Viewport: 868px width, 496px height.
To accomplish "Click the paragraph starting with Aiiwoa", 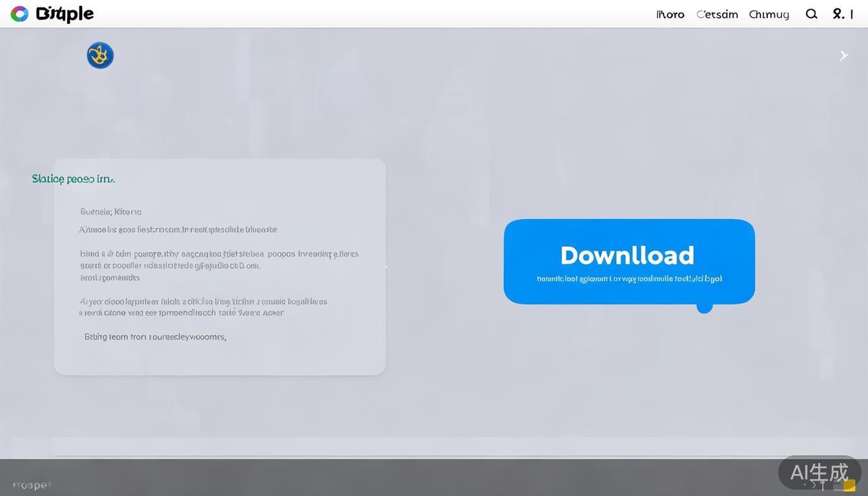I will [178, 229].
